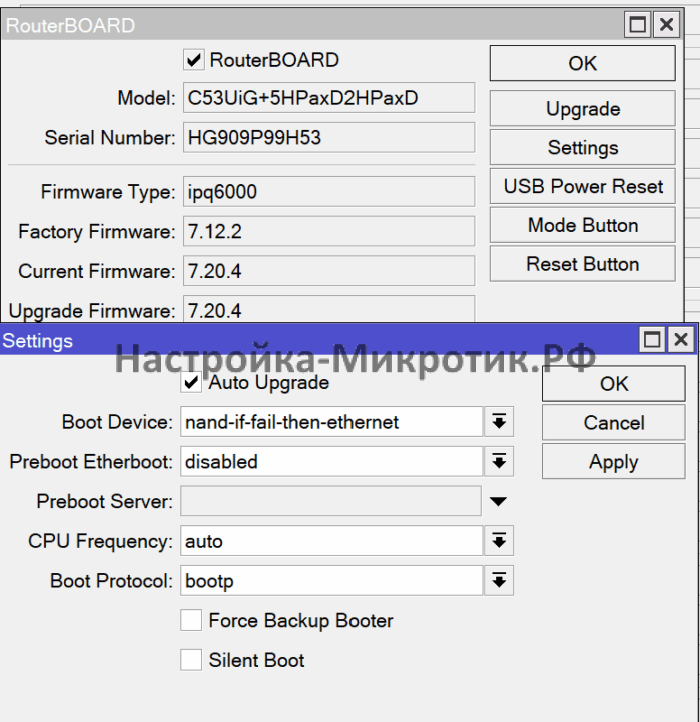This screenshot has height=722, width=700.
Task: Cancel the Settings dialog
Action: [x=613, y=422]
